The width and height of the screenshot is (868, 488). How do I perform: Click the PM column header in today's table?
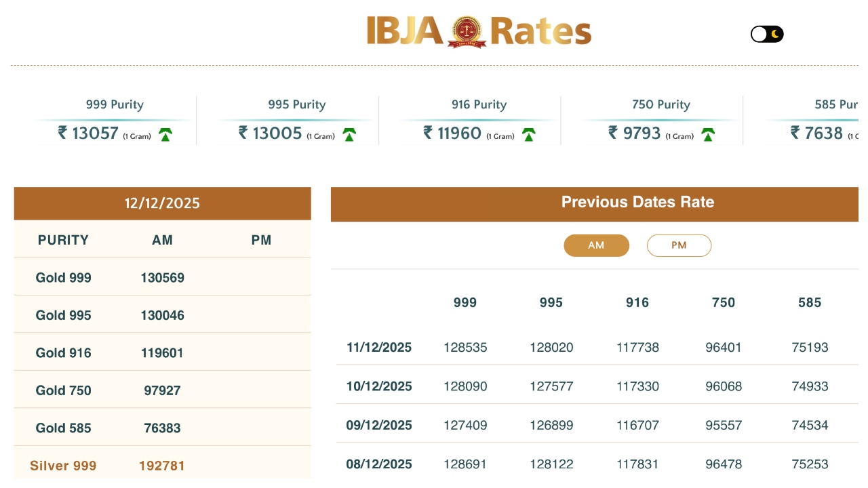261,240
